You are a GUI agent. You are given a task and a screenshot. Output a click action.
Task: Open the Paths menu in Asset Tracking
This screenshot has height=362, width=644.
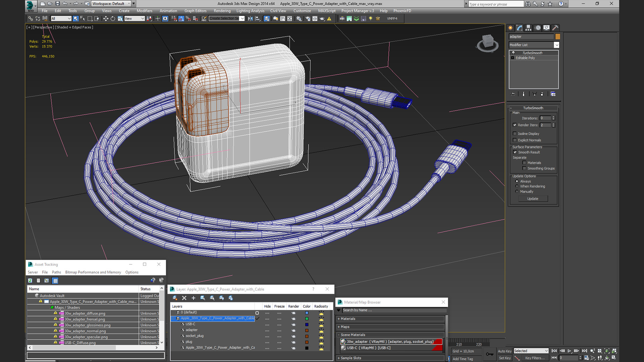[56, 272]
